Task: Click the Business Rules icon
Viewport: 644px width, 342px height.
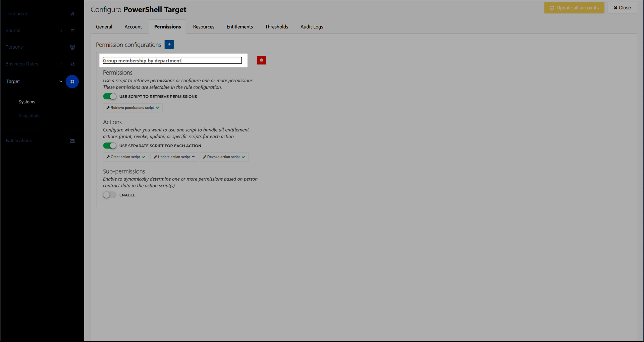Action: [x=72, y=64]
